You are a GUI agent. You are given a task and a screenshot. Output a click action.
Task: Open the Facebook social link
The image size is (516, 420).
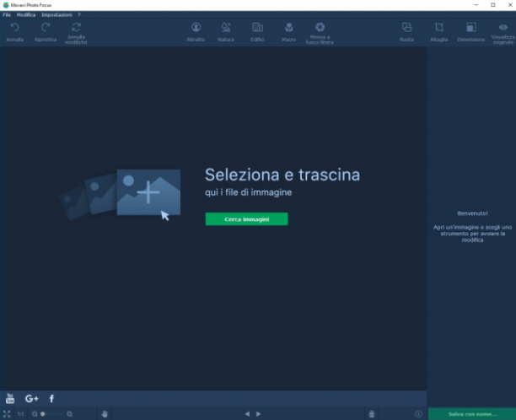51,399
